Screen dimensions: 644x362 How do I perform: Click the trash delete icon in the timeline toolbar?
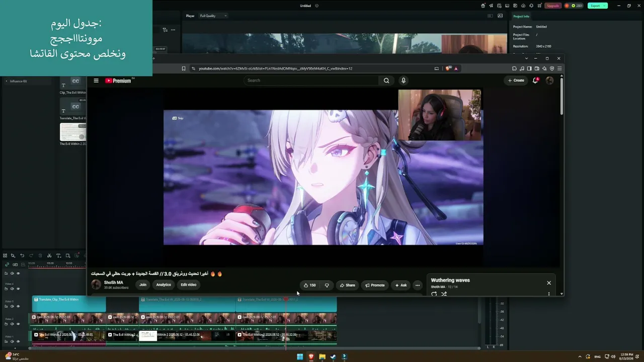click(x=40, y=255)
